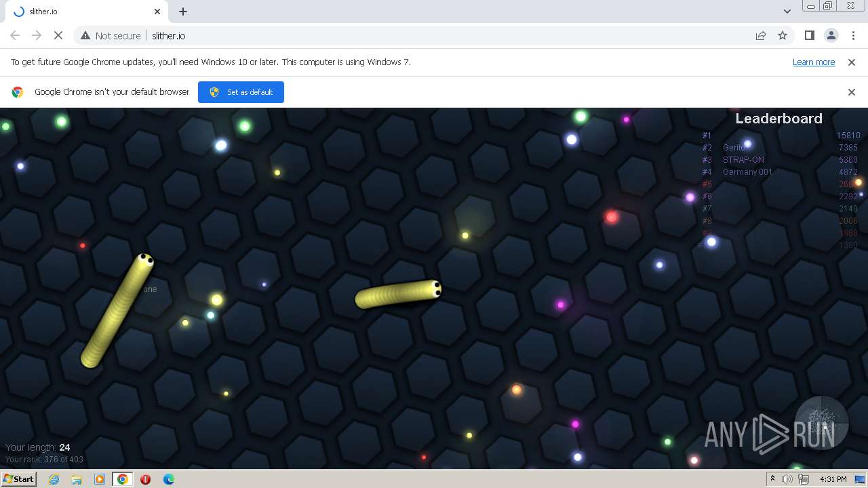This screenshot has height=488, width=868.
Task: Click leaderboard entry Germany 001
Action: [x=747, y=172]
